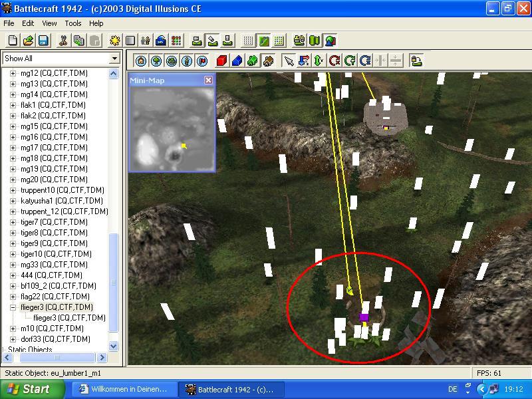Open the File menu
532x399 pixels.
click(9, 23)
